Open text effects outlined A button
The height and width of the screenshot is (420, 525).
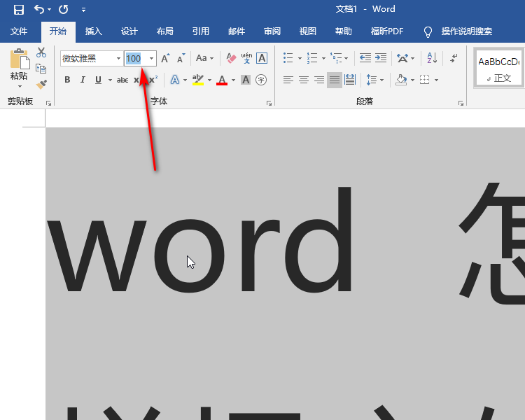click(x=175, y=80)
